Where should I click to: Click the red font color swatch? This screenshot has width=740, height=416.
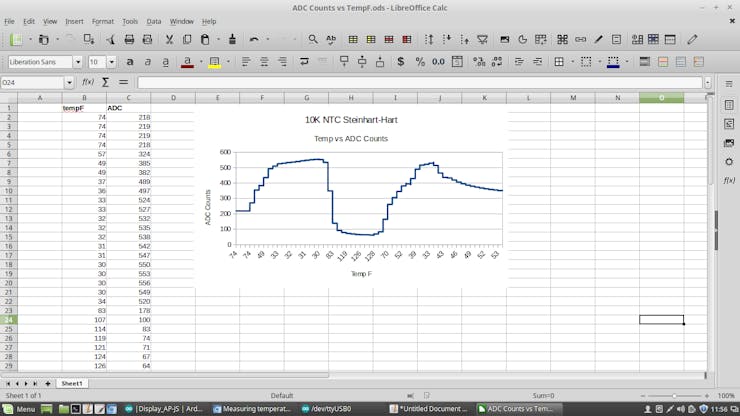click(x=187, y=62)
